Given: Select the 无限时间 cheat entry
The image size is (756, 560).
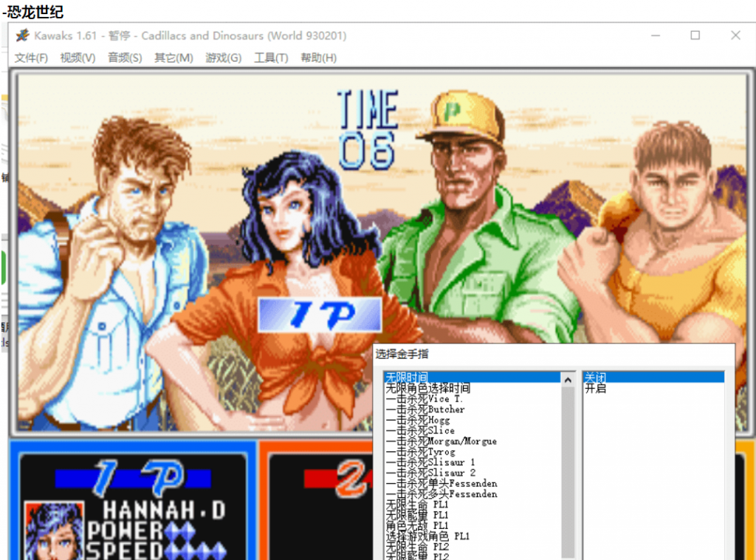Looking at the screenshot, I should (x=472, y=378).
